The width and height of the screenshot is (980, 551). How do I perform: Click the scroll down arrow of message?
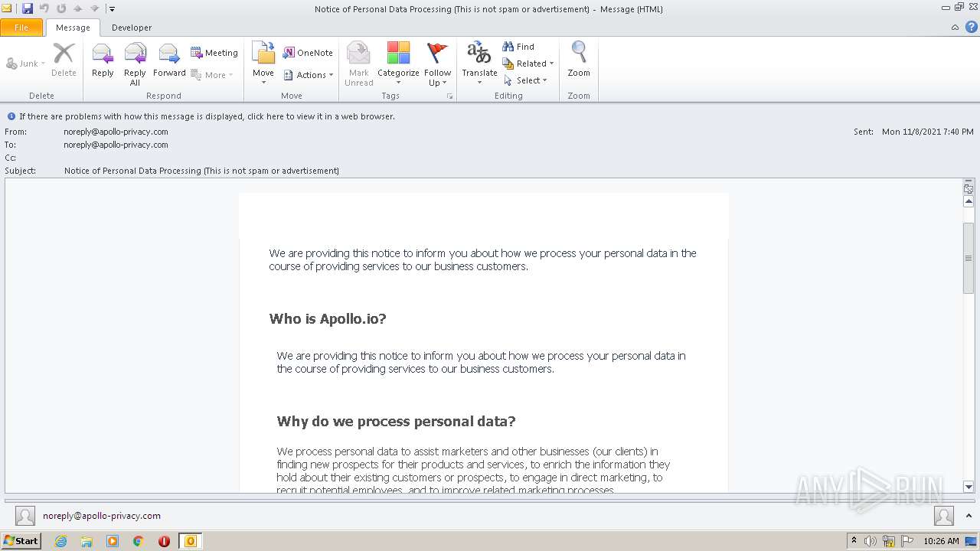[969, 487]
